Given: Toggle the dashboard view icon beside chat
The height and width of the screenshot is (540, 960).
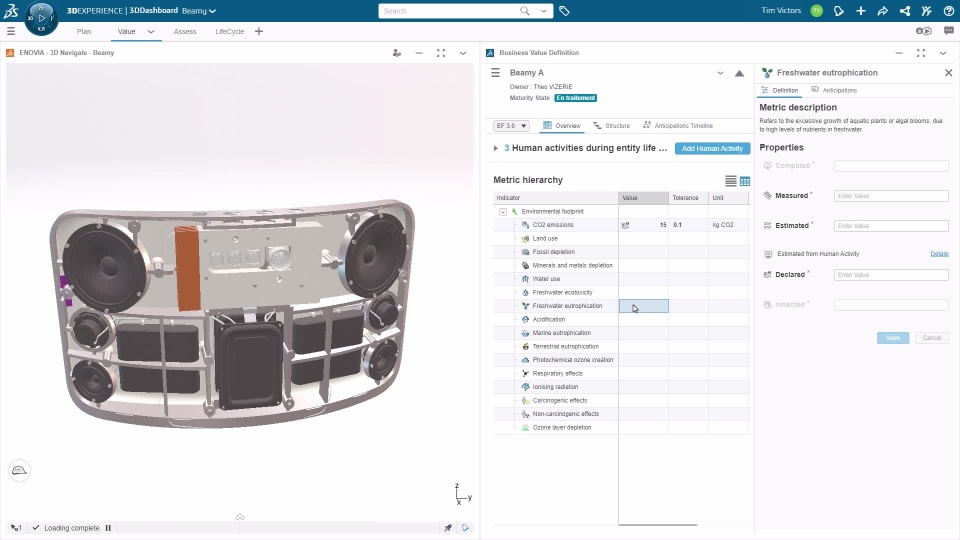Looking at the screenshot, I should (x=923, y=31).
